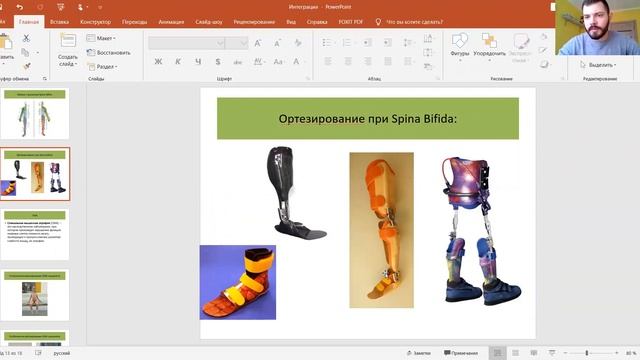Switch to reading view
Image resolution: width=640 pixels, height=360 pixels.
pyautogui.click(x=534, y=353)
